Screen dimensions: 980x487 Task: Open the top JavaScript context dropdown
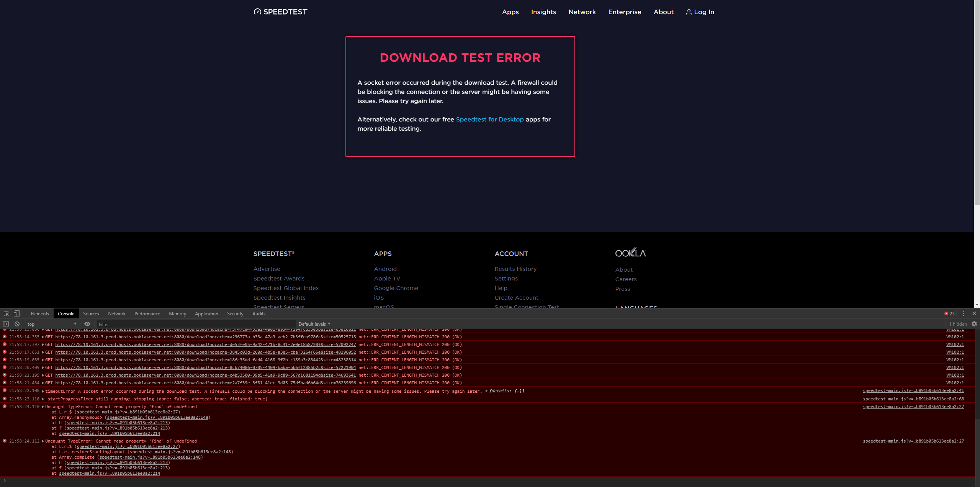(x=52, y=324)
